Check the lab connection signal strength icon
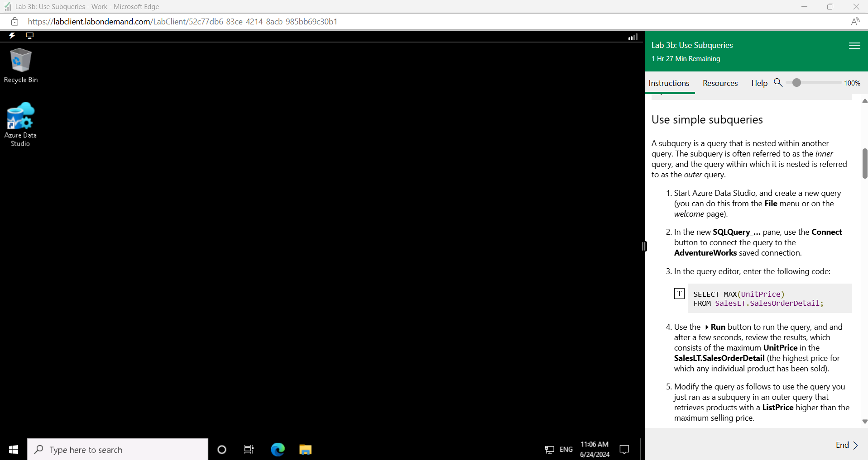Image resolution: width=868 pixels, height=460 pixels. [633, 37]
